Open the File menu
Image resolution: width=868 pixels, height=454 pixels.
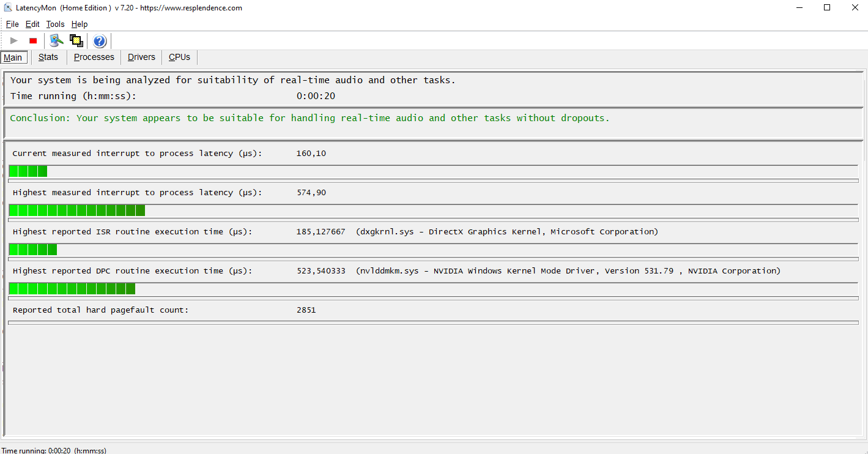[x=12, y=24]
